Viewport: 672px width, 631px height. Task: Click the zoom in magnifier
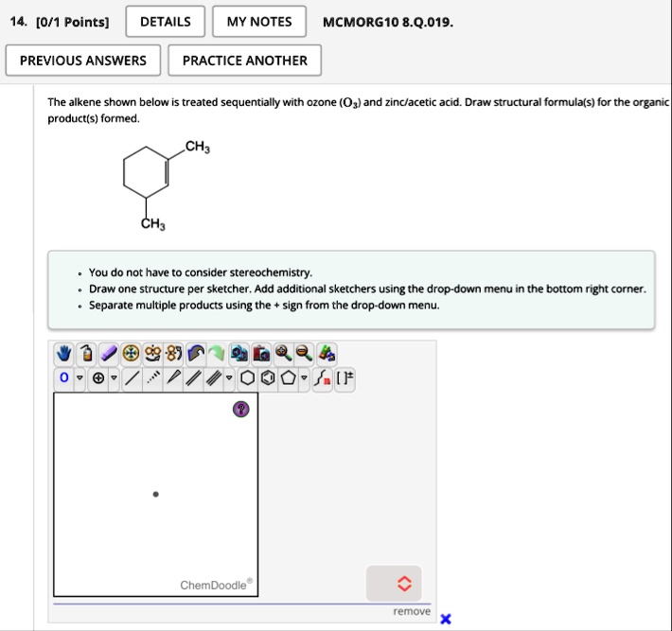(x=283, y=354)
